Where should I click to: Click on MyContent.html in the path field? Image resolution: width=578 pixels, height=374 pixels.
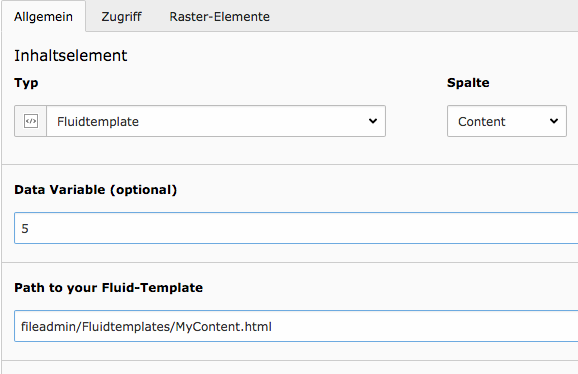click(223, 327)
